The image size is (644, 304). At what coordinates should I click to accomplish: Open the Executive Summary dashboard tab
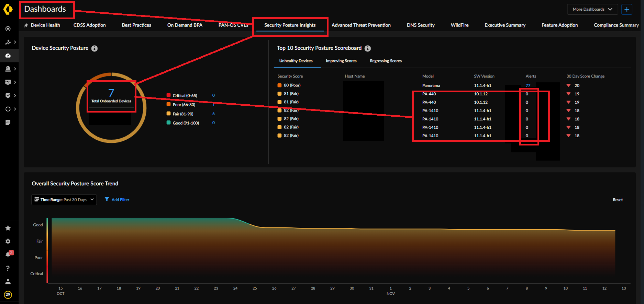[x=505, y=25]
